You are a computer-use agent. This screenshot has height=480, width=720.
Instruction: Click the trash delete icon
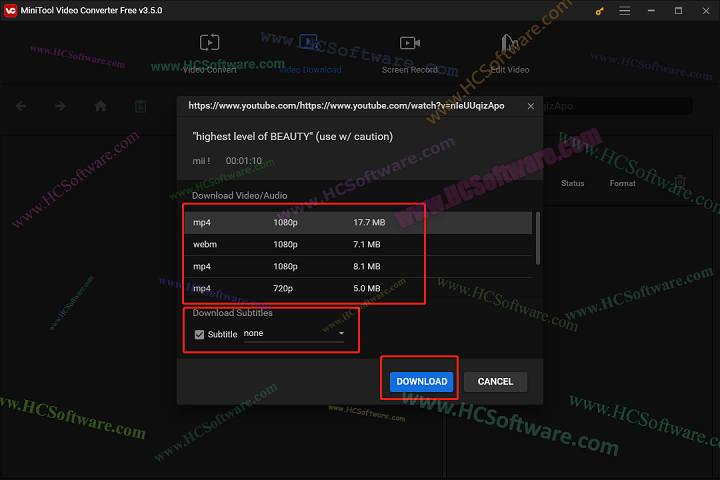tap(680, 182)
